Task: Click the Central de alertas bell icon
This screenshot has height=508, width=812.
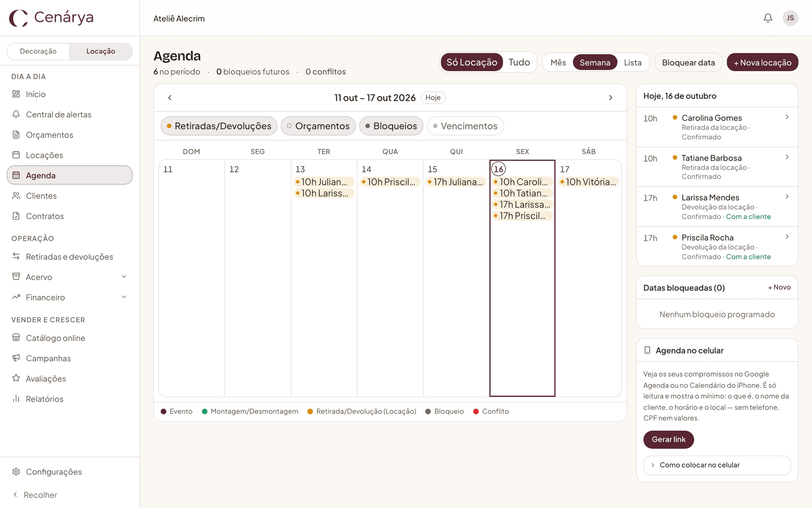Action: [x=16, y=114]
